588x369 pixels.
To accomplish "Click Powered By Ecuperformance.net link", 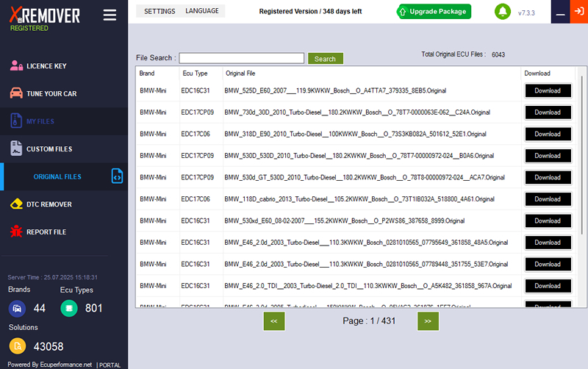I will click(49, 365).
